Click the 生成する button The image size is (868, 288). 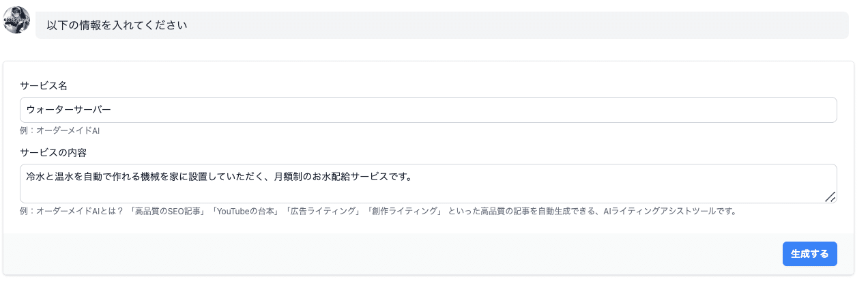pyautogui.click(x=809, y=254)
